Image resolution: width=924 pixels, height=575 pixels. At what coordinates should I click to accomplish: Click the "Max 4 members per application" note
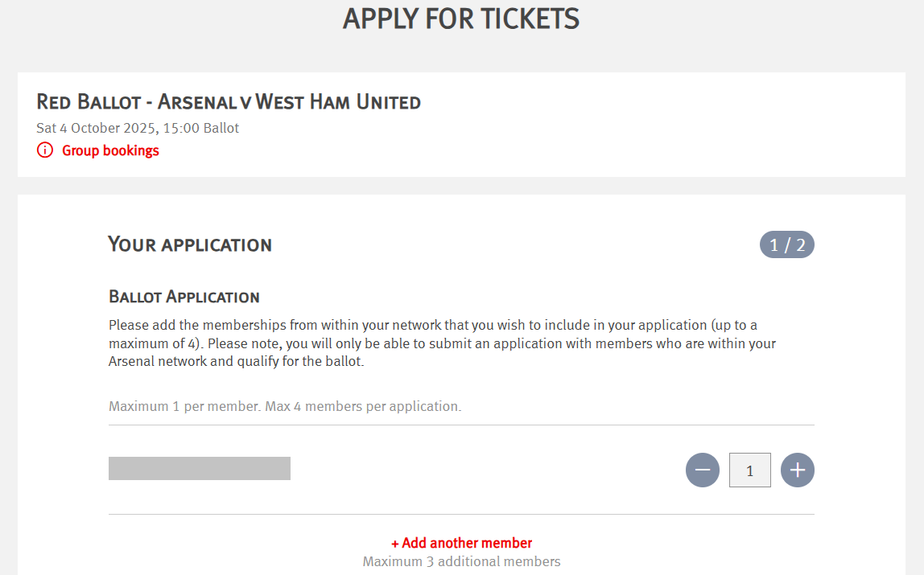tap(363, 406)
